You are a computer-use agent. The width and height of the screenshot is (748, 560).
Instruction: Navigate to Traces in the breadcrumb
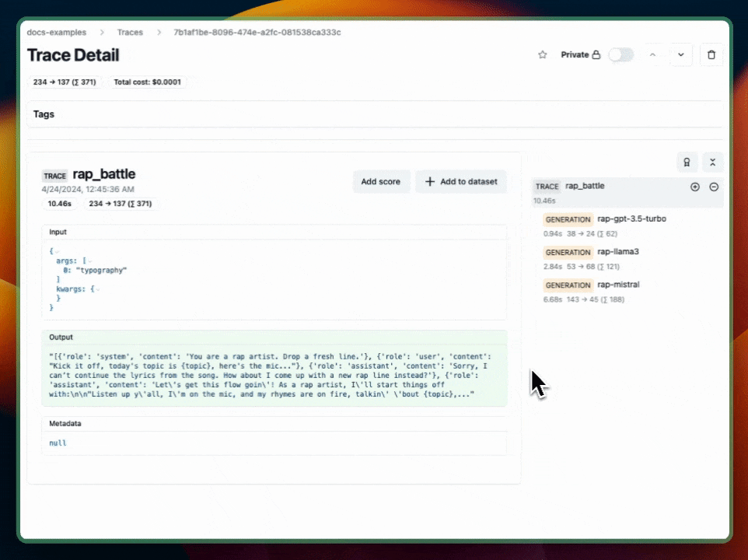130,33
